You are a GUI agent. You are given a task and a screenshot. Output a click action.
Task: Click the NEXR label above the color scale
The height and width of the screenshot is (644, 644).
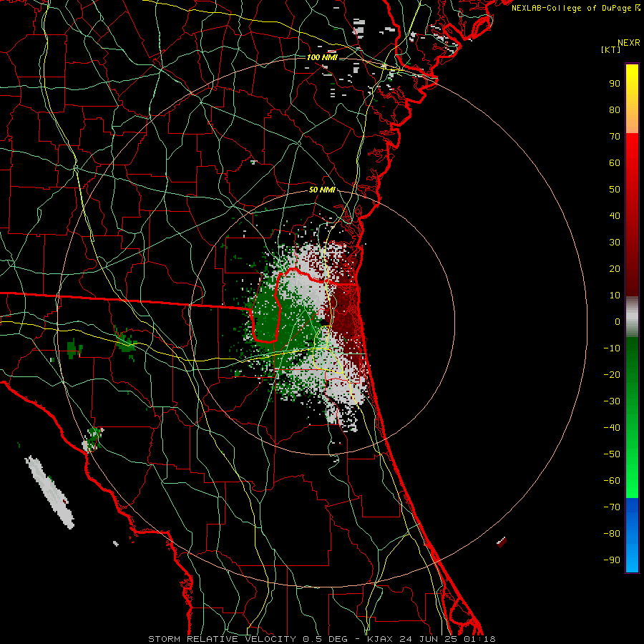click(628, 43)
